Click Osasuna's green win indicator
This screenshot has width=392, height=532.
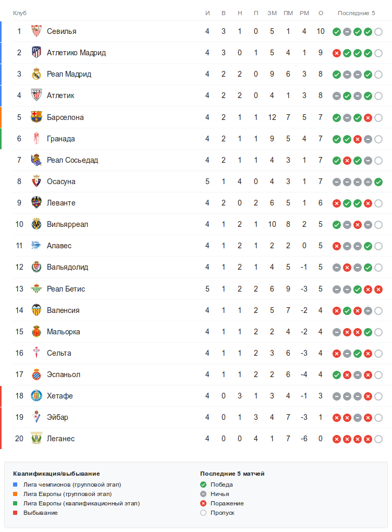pos(378,182)
